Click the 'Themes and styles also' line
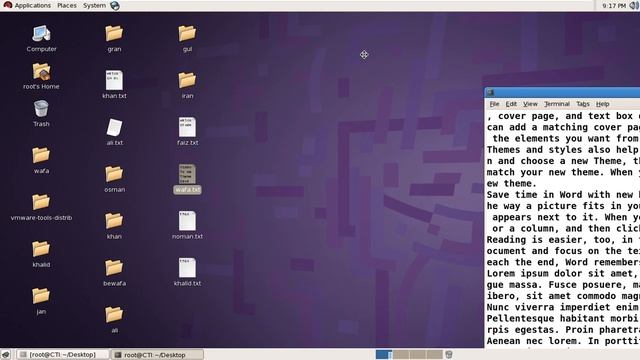Viewport: 640px width, 360px height. (x=563, y=150)
